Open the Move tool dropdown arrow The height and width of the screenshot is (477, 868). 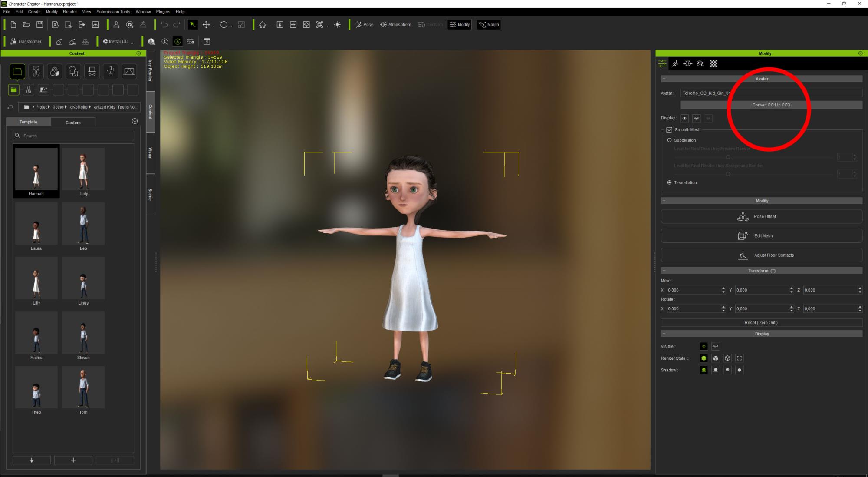click(x=214, y=26)
